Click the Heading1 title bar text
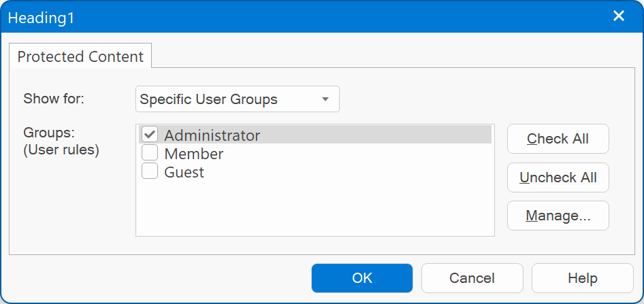This screenshot has width=644, height=304. click(41, 18)
